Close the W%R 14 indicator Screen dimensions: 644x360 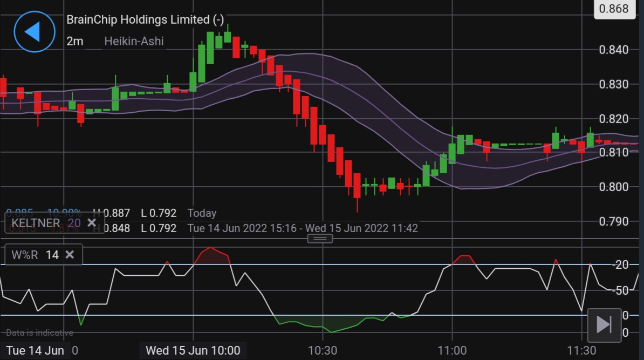coord(70,254)
